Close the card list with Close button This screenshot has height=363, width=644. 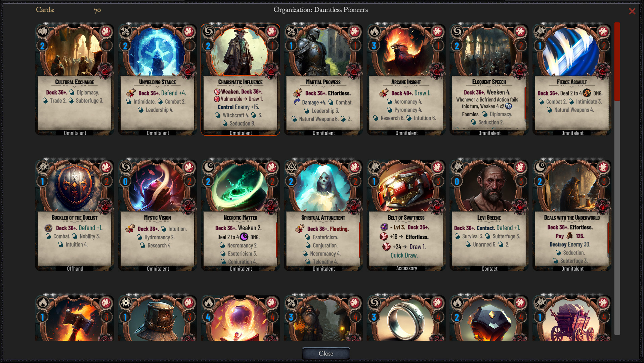[326, 353]
